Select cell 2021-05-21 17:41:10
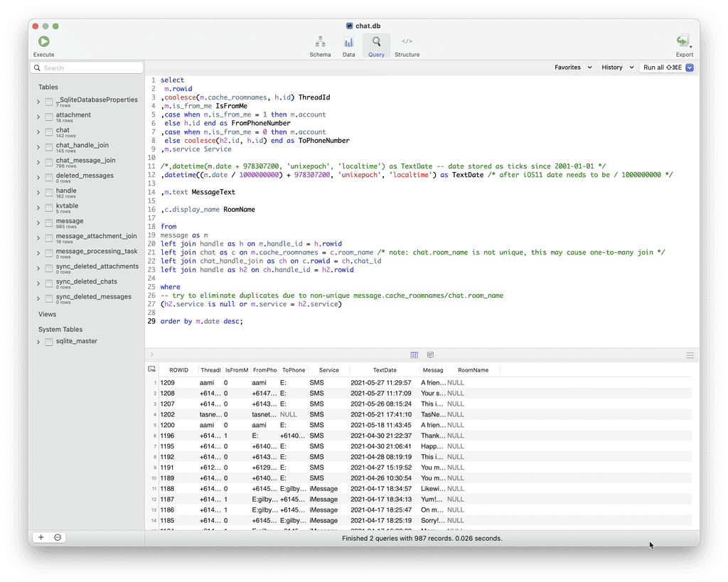Screen dimensions: 728x582 381,414
